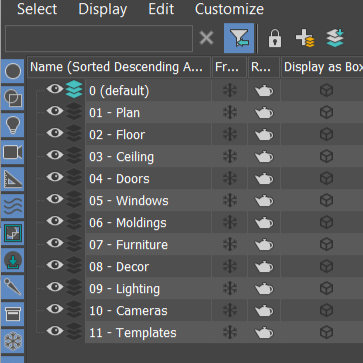Hide the 10 - Cameras layer
Viewport: 363px width, 363px height.
tap(55, 309)
